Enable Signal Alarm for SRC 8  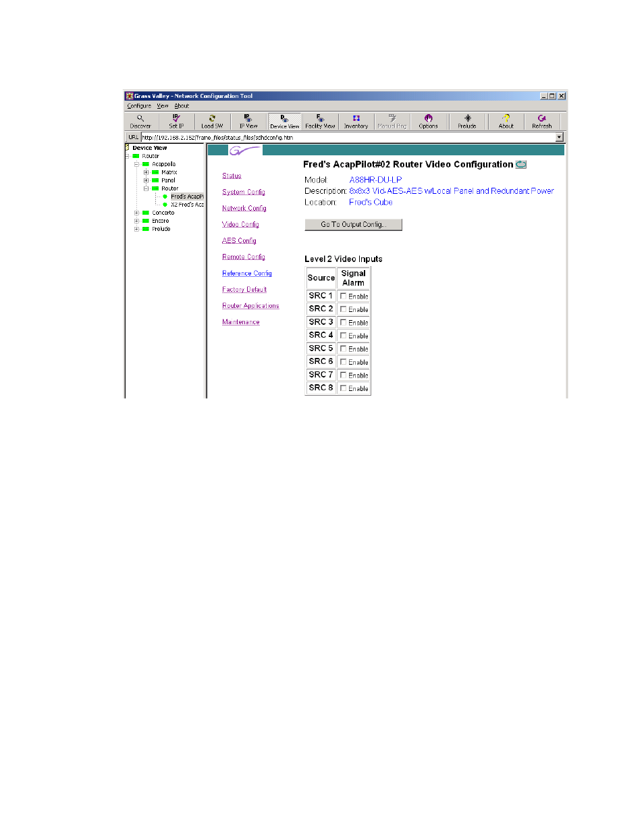tap(344, 388)
